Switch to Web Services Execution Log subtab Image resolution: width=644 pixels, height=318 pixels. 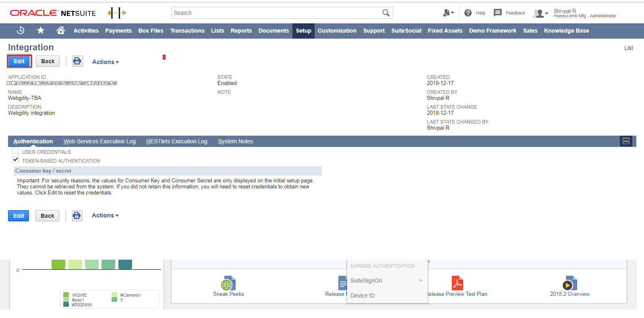99,141
